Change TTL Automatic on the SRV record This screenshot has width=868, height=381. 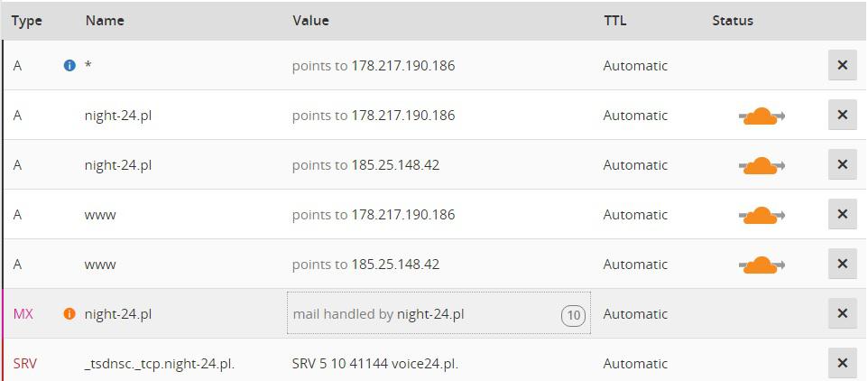[x=635, y=364]
